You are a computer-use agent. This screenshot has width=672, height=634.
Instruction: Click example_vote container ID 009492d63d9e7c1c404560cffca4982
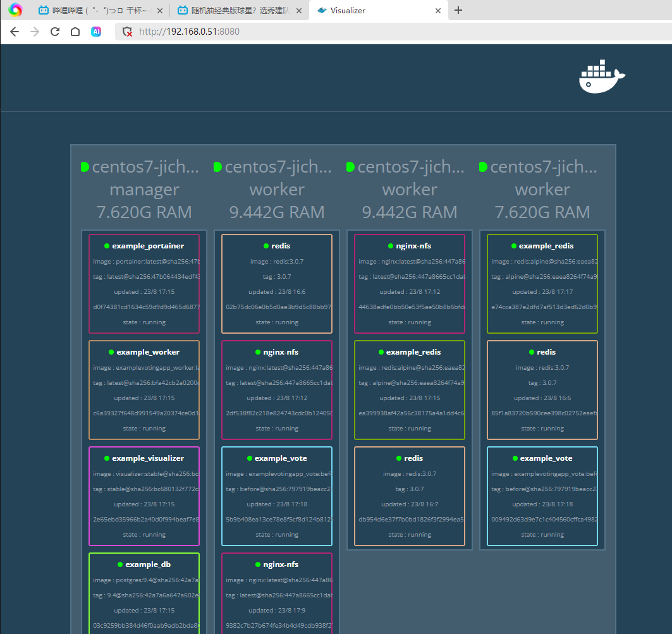[545, 520]
